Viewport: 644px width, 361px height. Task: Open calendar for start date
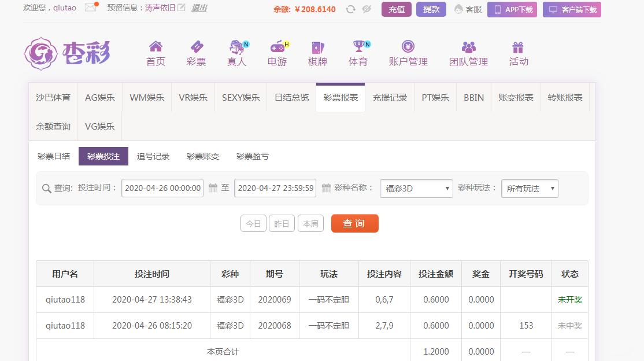(x=213, y=189)
